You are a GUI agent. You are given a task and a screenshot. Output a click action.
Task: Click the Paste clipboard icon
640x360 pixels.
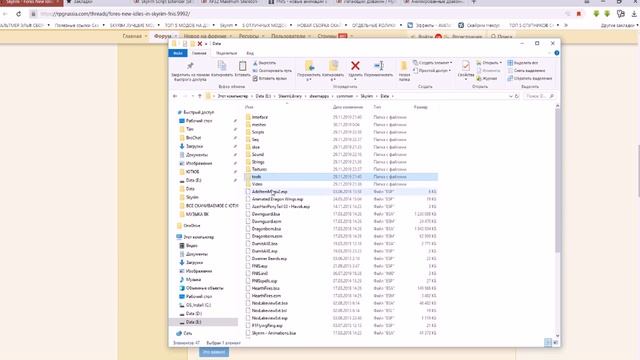242,66
